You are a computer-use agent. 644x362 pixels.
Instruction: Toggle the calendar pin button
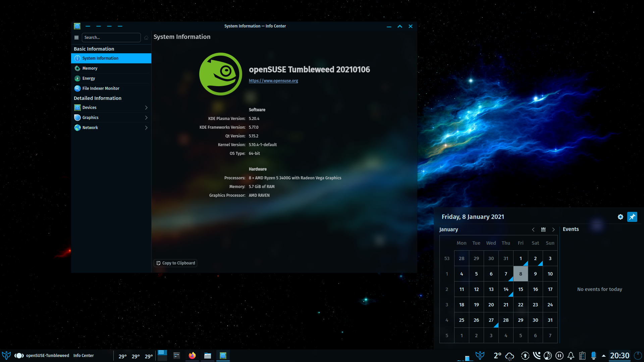point(632,217)
